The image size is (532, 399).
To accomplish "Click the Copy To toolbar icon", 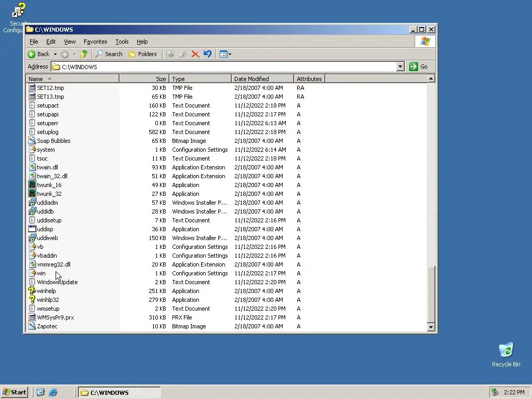I will click(x=182, y=54).
